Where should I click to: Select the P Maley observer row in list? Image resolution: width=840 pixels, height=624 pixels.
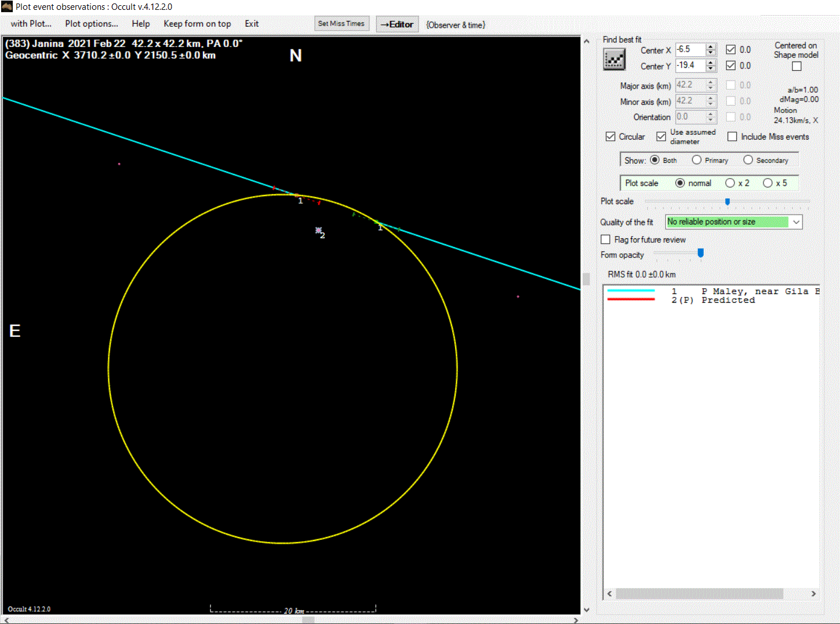tap(712, 291)
